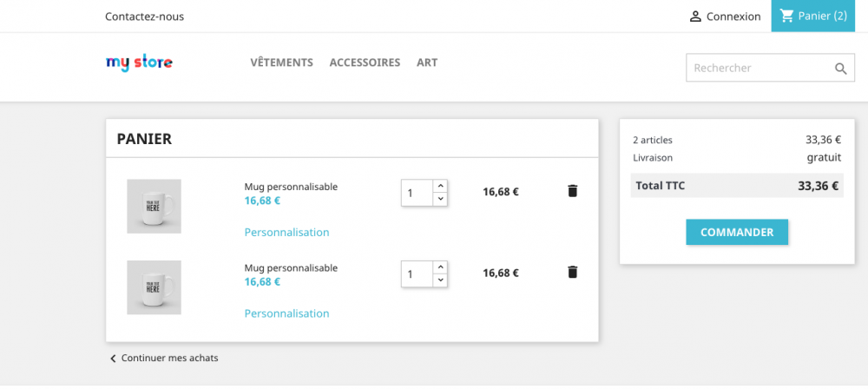The image size is (868, 389).
Task: Delete the first mug with trash icon
Action: [572, 191]
